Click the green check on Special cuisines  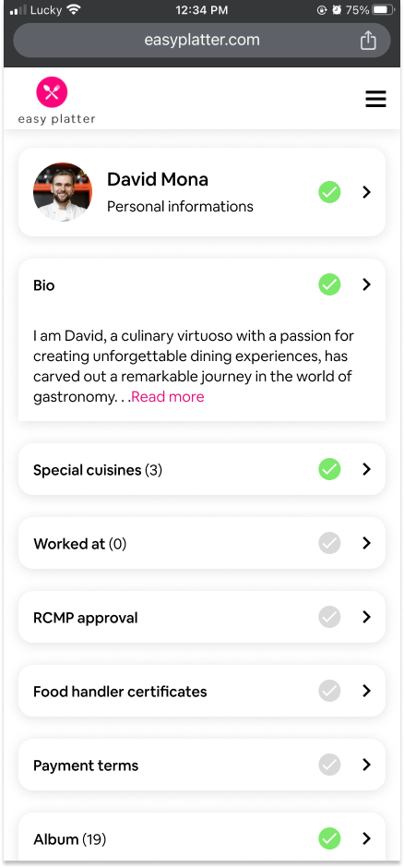click(329, 469)
